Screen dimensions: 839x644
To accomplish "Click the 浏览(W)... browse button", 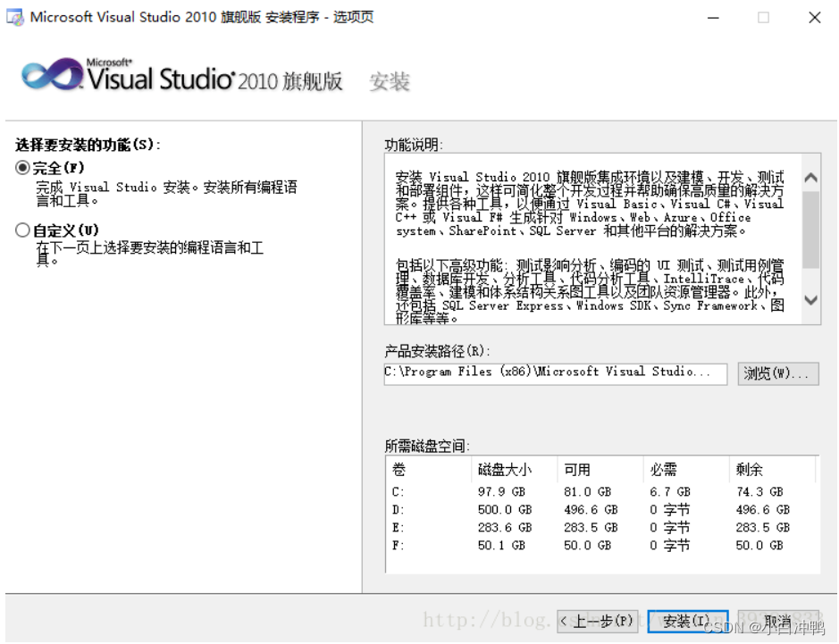I will (778, 373).
